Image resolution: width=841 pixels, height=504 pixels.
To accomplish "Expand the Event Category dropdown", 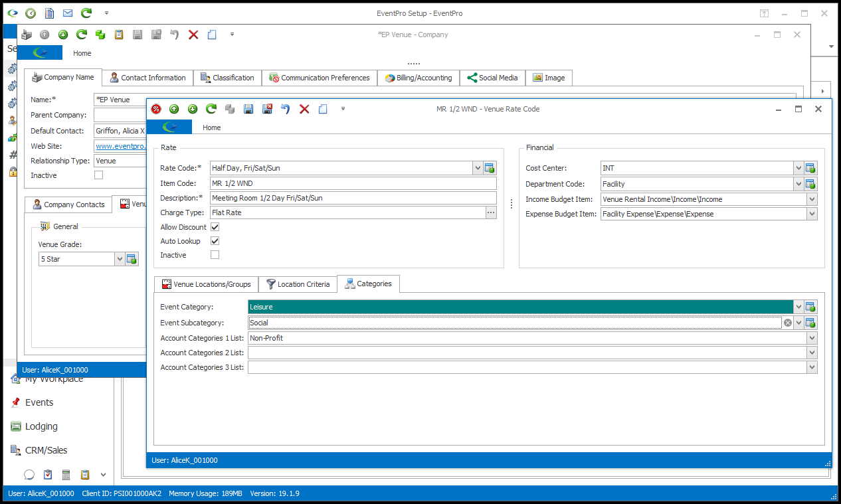I will [x=798, y=307].
